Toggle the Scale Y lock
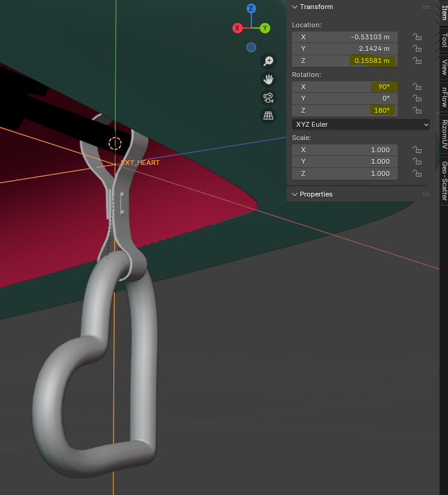 click(x=417, y=162)
